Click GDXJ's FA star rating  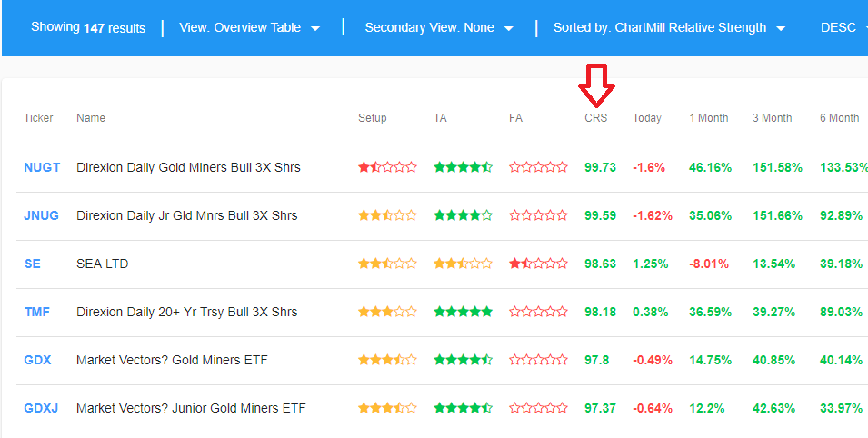[x=538, y=408]
